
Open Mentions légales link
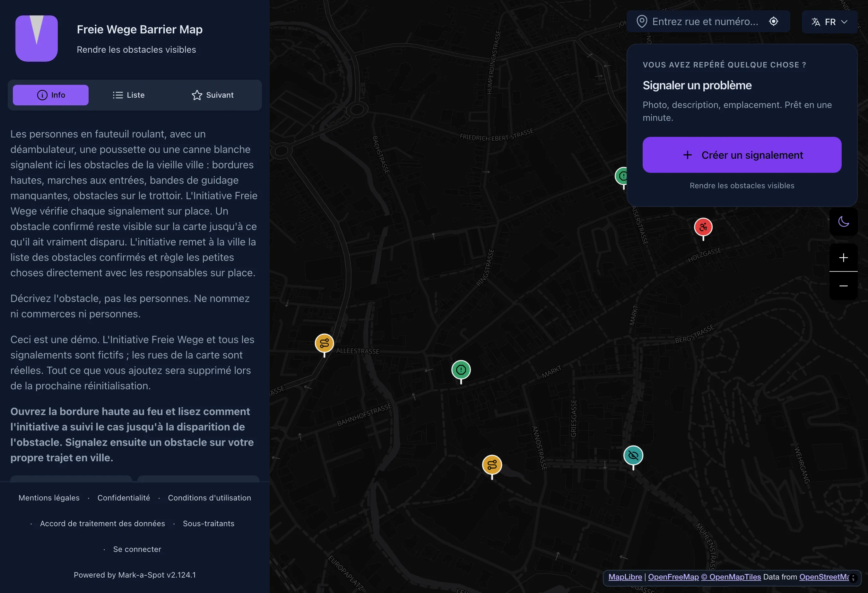click(x=49, y=498)
